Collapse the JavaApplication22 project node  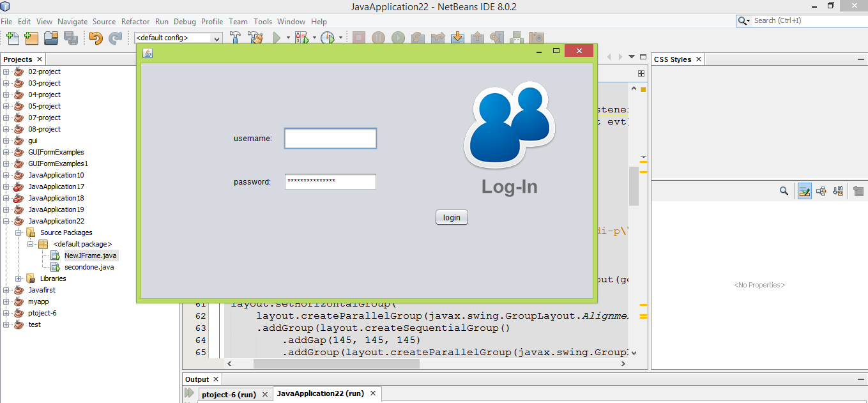6,221
